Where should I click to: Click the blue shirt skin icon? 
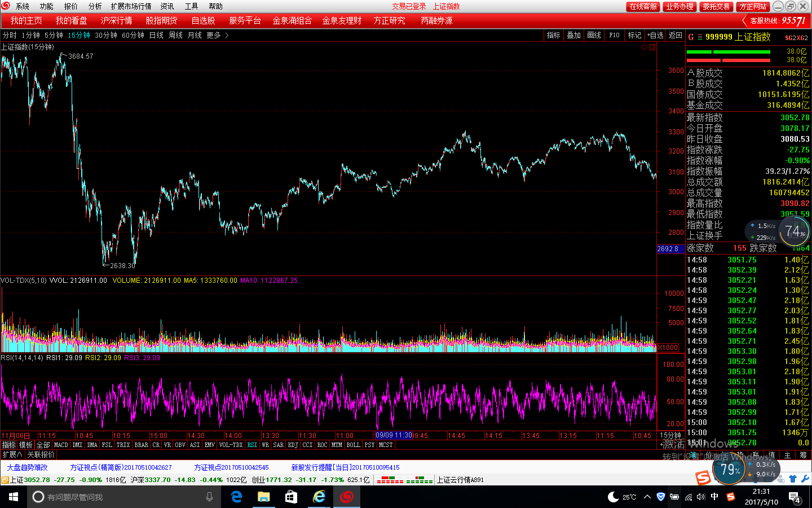coord(793,479)
